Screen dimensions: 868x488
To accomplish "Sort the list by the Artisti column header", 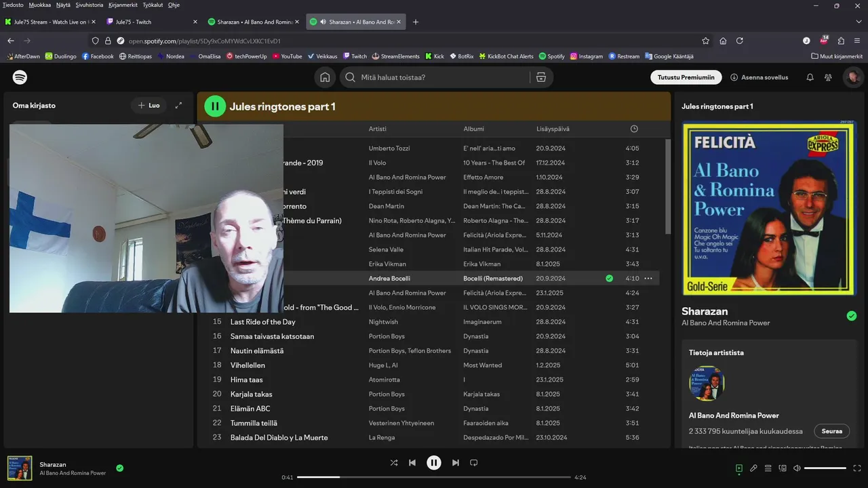I will pos(378,129).
